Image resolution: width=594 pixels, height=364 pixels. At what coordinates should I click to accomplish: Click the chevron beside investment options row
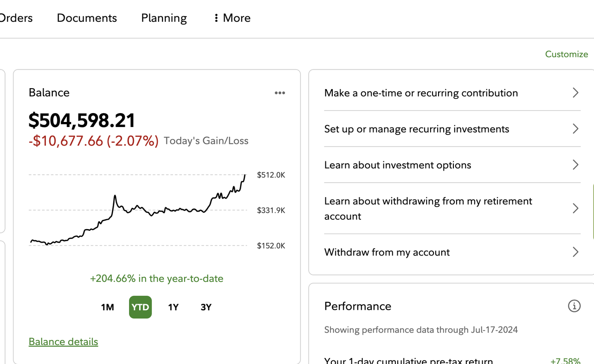click(575, 165)
